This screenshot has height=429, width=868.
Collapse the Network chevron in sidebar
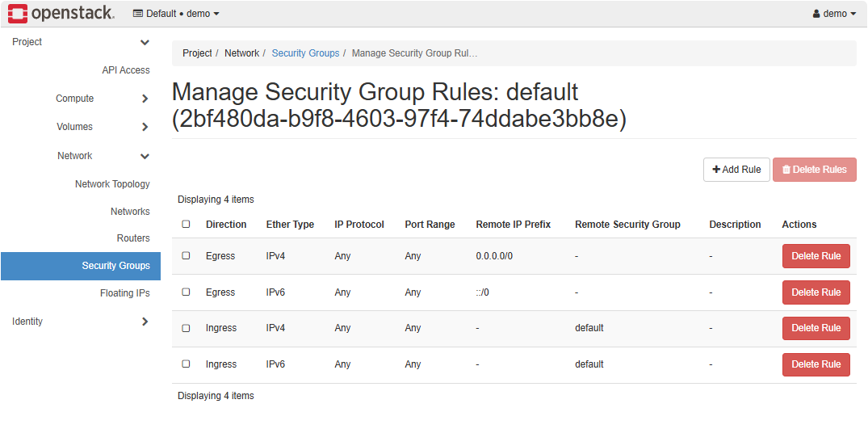(x=145, y=156)
